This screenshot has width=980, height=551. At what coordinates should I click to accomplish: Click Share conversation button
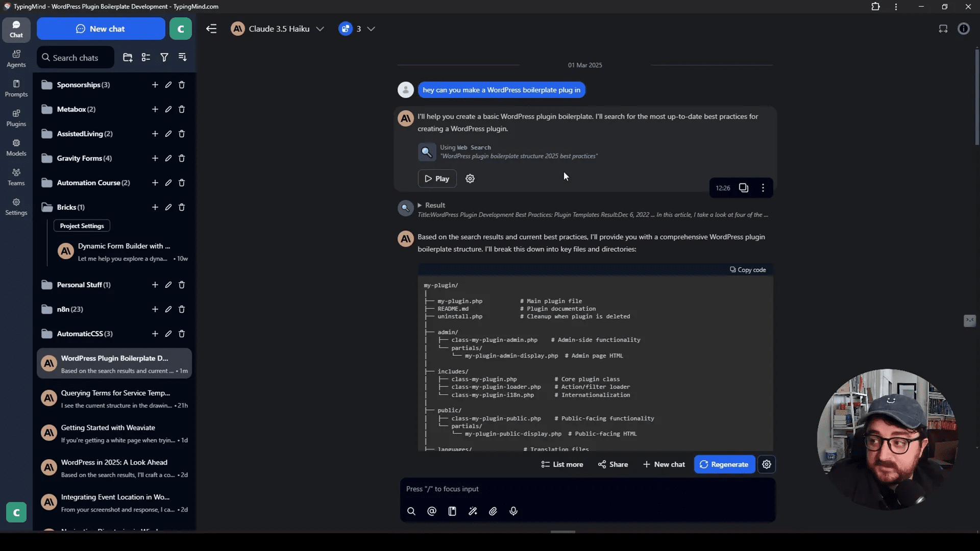click(612, 464)
